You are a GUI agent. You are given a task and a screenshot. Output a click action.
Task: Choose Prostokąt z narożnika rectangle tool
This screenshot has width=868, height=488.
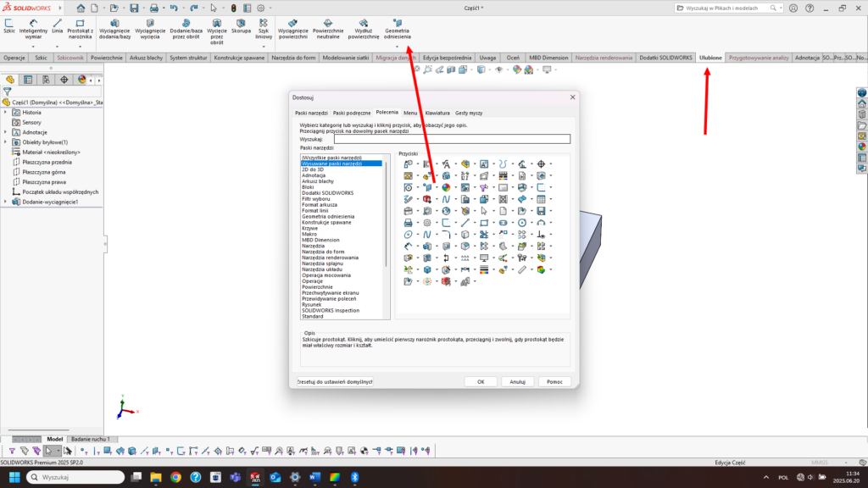[80, 29]
